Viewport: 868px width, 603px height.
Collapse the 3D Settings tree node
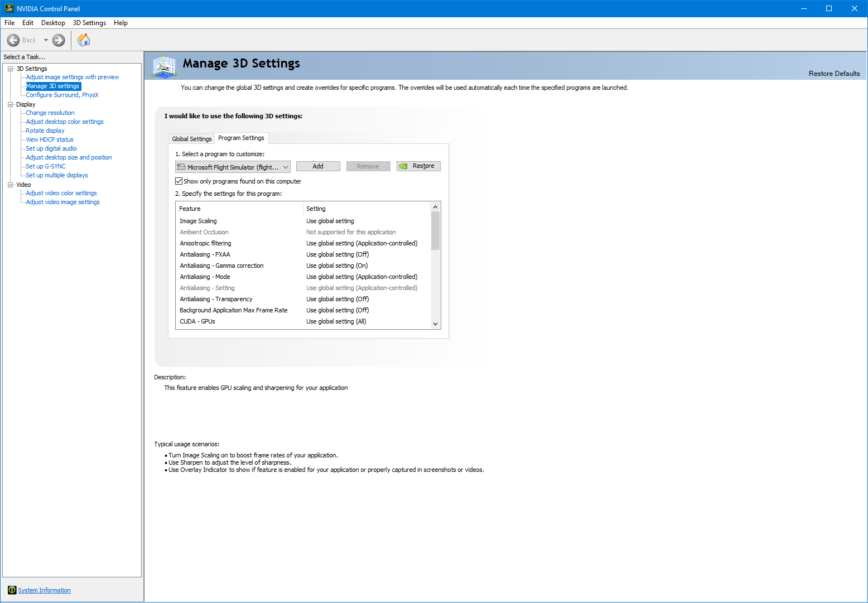[10, 69]
